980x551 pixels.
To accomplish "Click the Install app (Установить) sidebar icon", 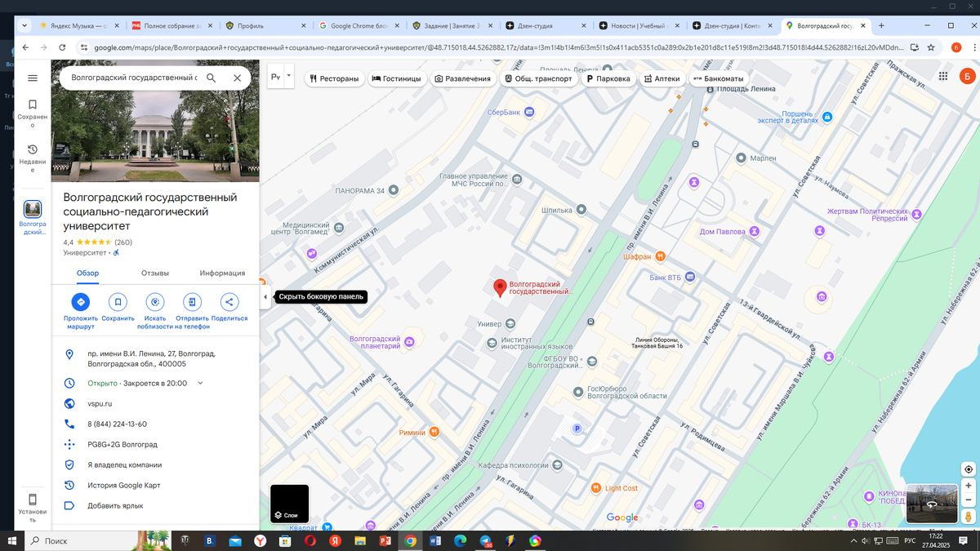I will (x=33, y=508).
